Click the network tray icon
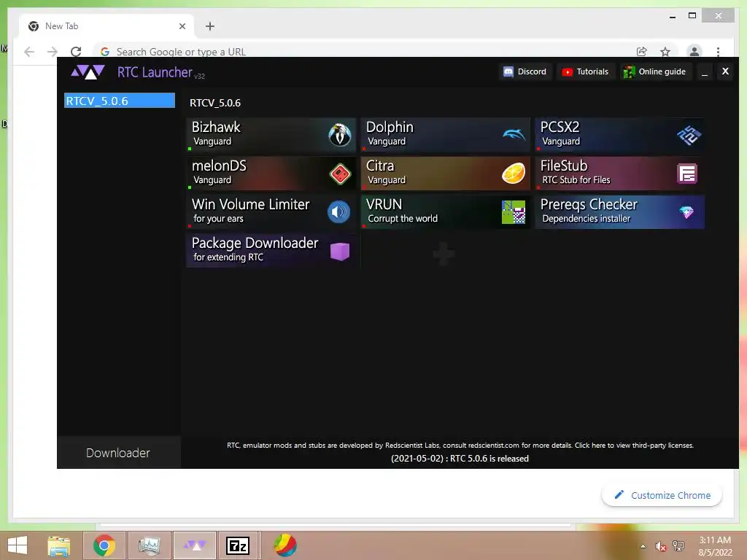 [x=678, y=546]
